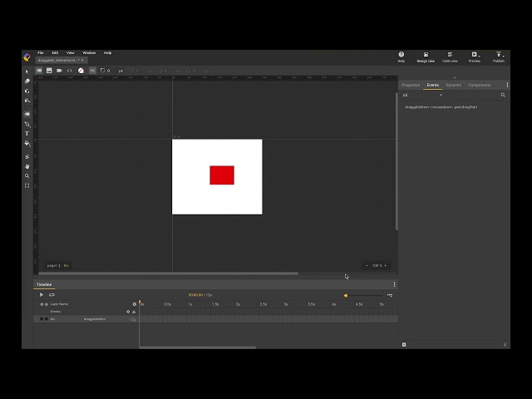Toggle lock of draggableItem div layer
This screenshot has width=532, height=399.
47,319
